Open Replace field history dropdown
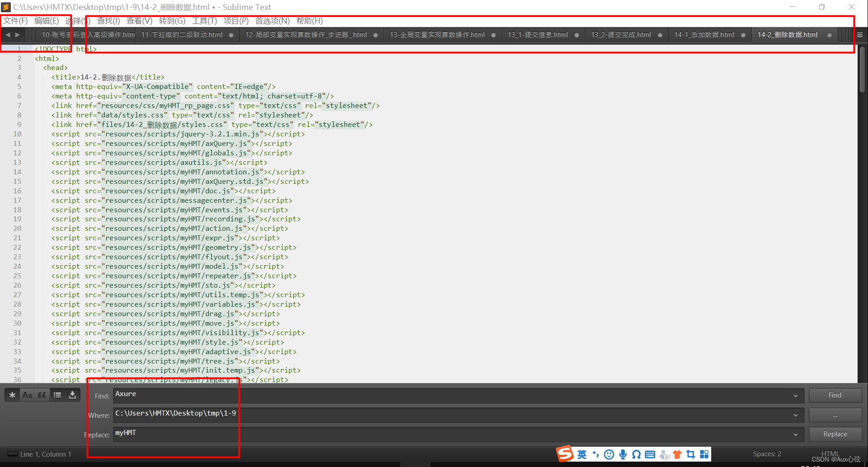This screenshot has width=868, height=467. pyautogui.click(x=796, y=434)
